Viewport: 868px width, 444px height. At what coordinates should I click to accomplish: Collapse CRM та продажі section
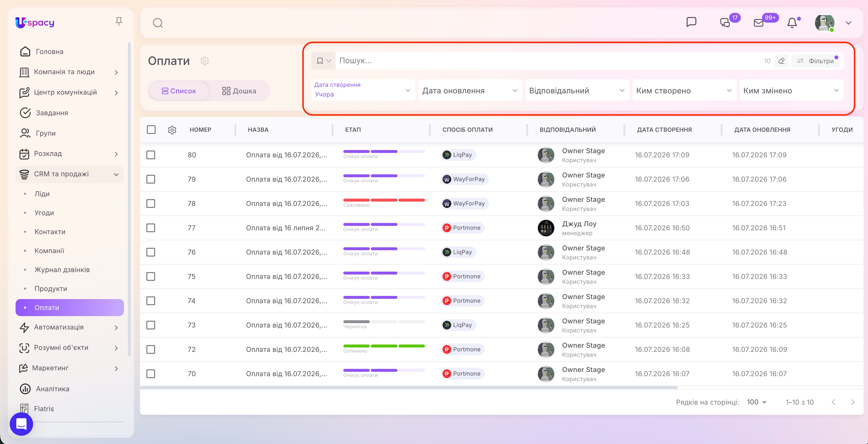(x=69, y=174)
